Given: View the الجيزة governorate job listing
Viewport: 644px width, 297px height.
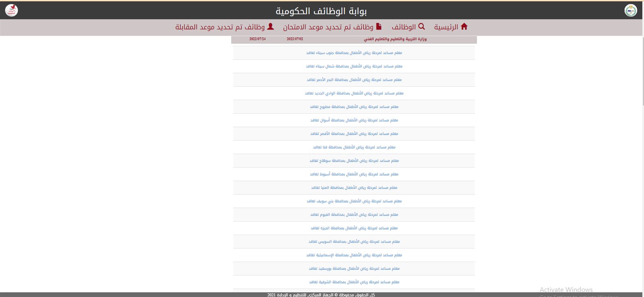Looking at the screenshot, I should click(x=354, y=228).
